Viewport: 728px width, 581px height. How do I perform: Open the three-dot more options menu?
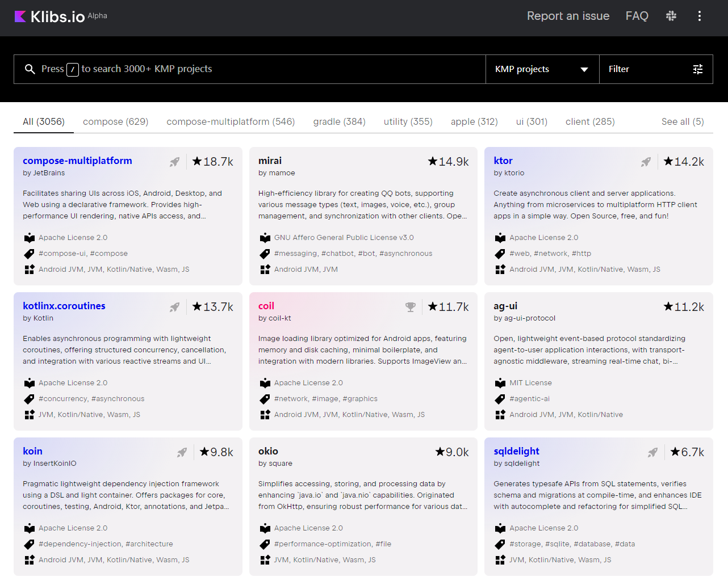pos(700,16)
